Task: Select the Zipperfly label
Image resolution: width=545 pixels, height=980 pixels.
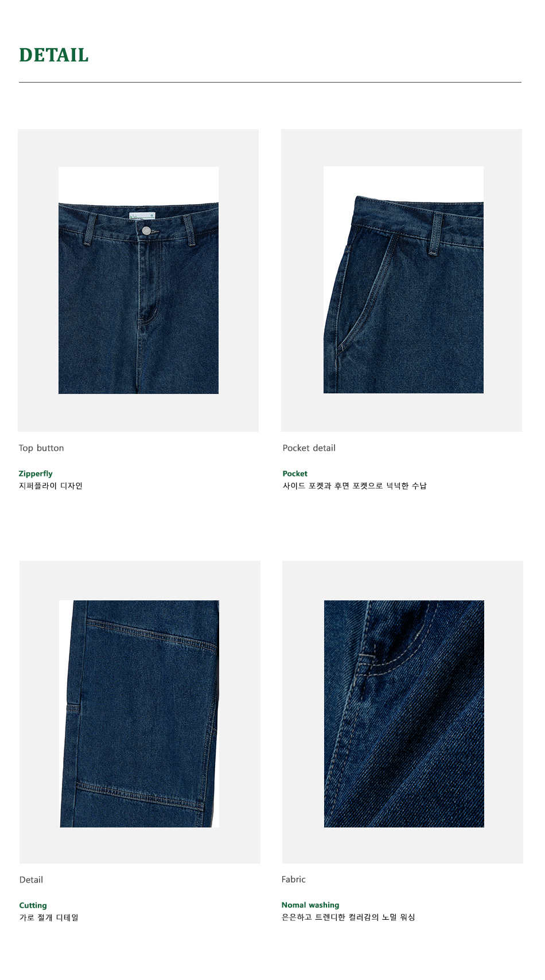Action: 36,474
